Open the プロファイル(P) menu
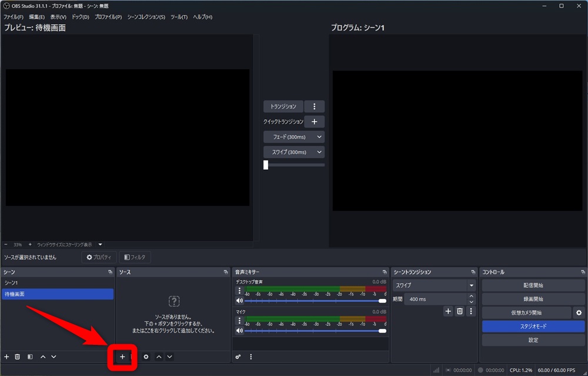The width and height of the screenshot is (588, 376). pos(108,17)
